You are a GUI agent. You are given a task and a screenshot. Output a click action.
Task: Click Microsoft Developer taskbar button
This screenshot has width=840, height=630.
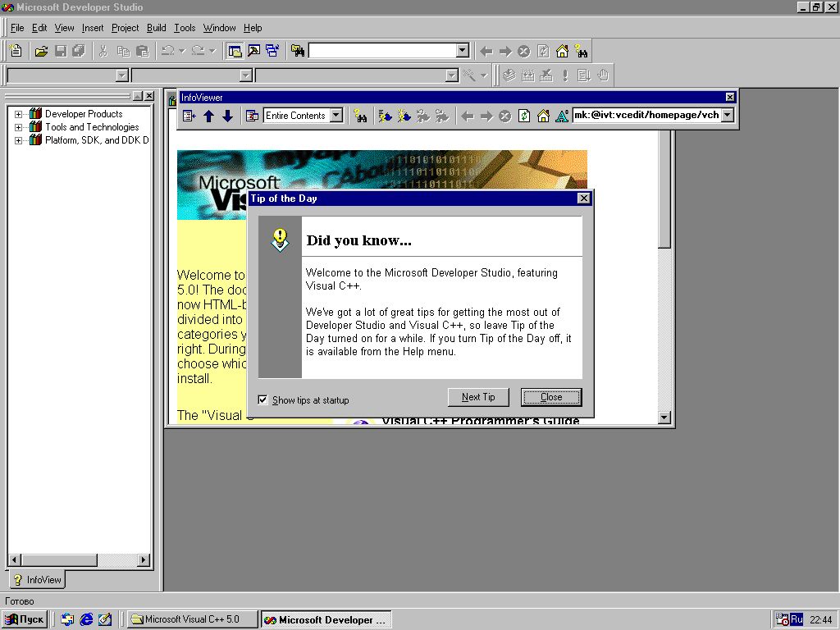326,619
